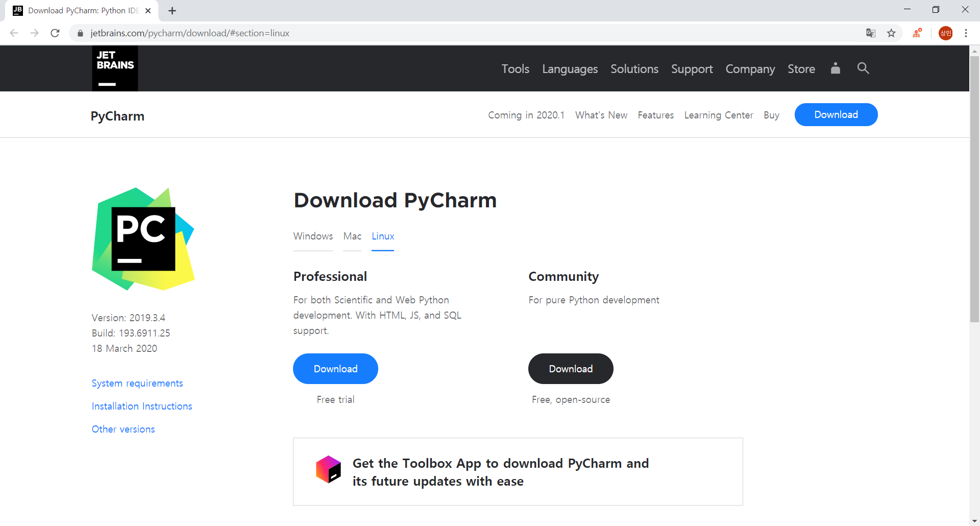
Task: Go forward in browser history
Action: pos(35,33)
